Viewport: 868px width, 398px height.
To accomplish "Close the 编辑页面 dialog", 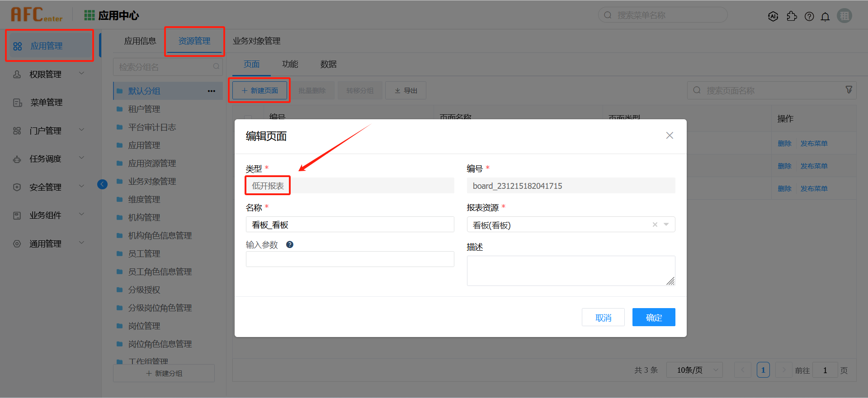I will (x=670, y=136).
